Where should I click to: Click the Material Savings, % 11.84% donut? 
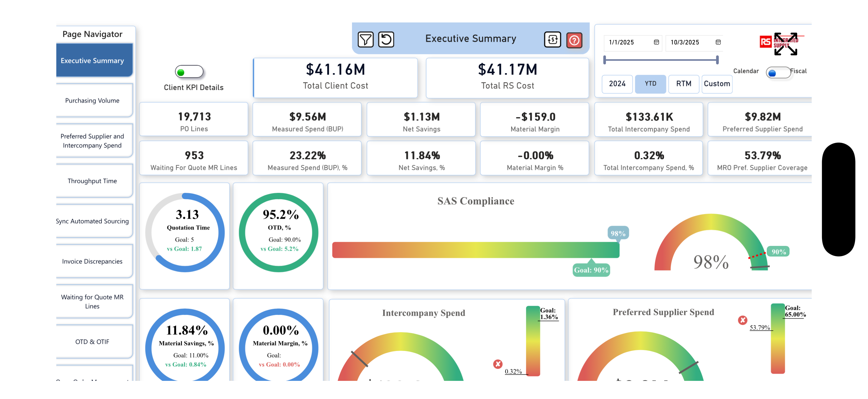185,345
